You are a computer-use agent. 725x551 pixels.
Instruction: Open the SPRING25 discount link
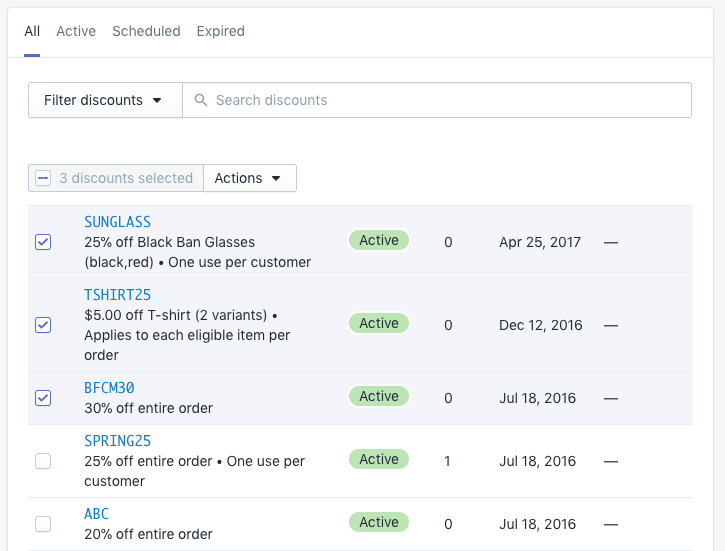117,441
